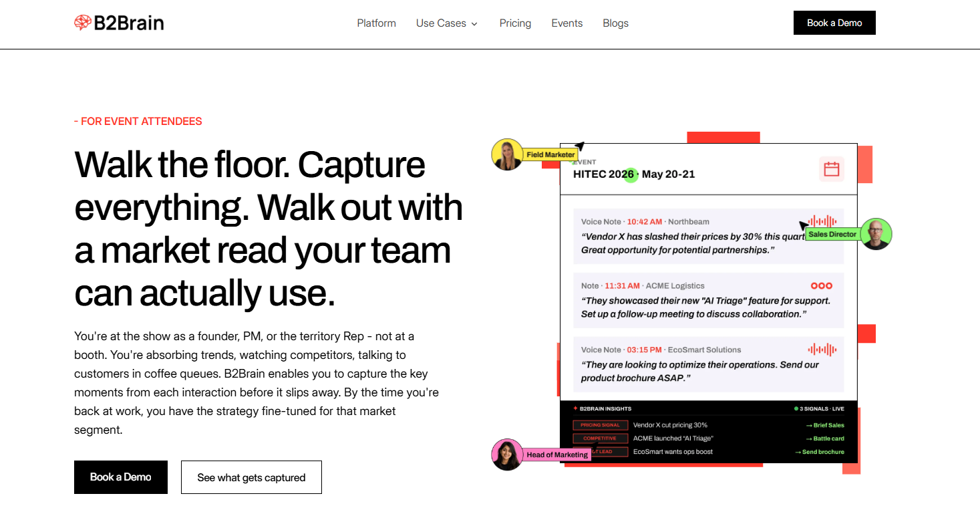The height and width of the screenshot is (512, 980).
Task: Click the Battle card action
Action: 825,438
